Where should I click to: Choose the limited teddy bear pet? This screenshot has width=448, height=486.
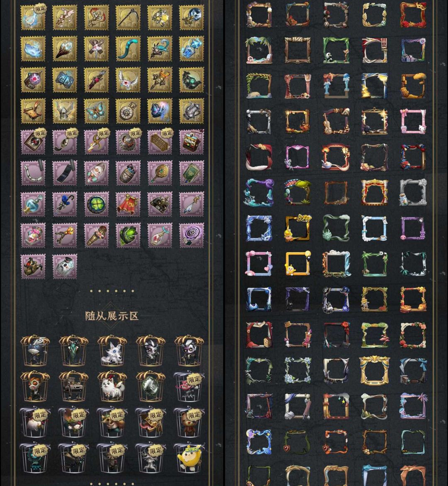[189, 422]
